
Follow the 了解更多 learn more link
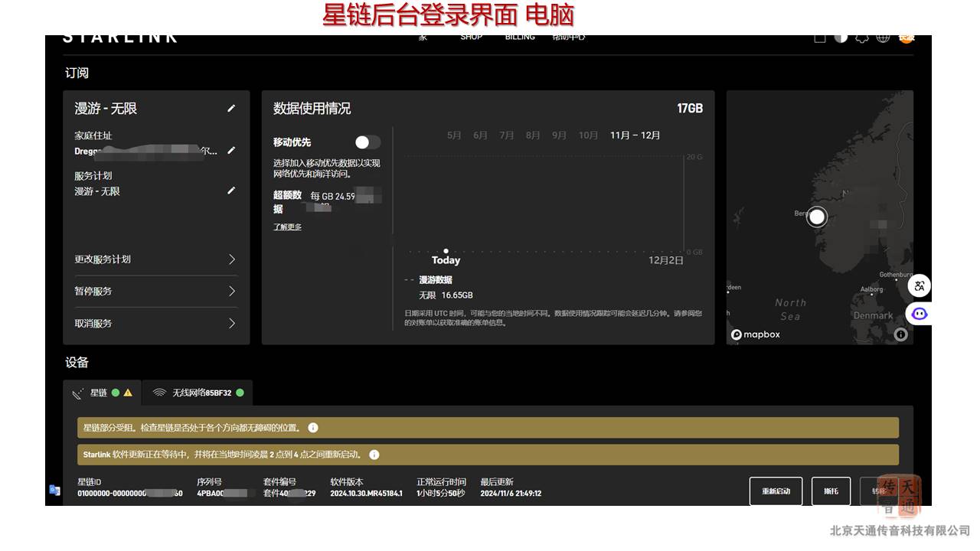pos(287,227)
